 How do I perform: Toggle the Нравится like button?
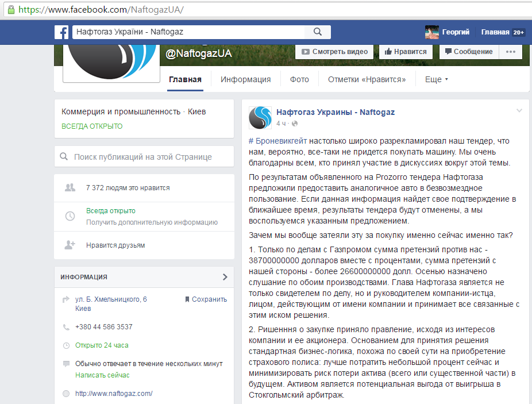click(406, 51)
